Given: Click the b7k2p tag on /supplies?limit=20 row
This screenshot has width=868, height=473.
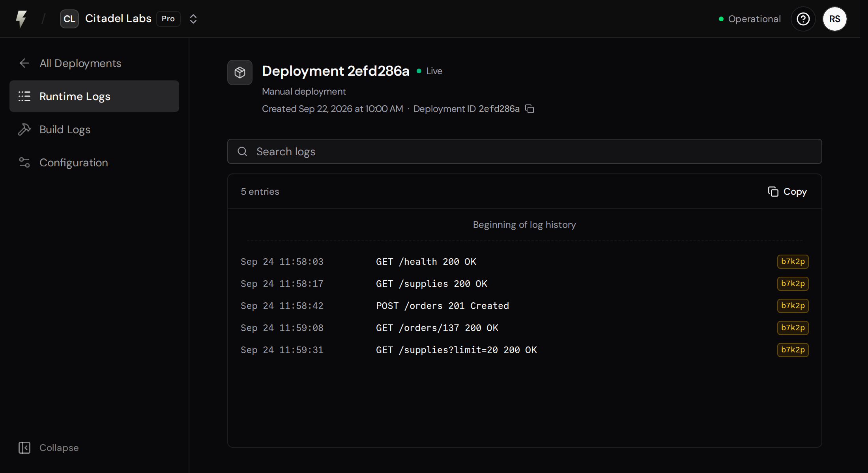Looking at the screenshot, I should (793, 350).
